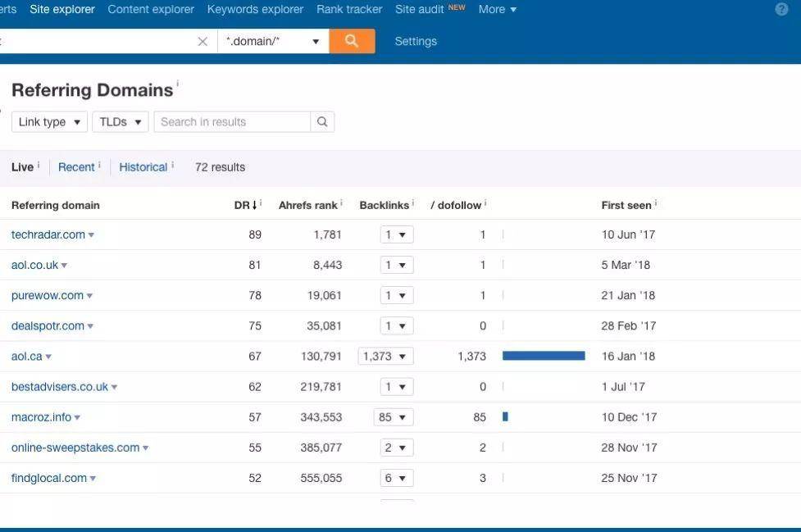Click the aol.ca dofollow bar
The width and height of the screenshot is (801, 532).
544,356
